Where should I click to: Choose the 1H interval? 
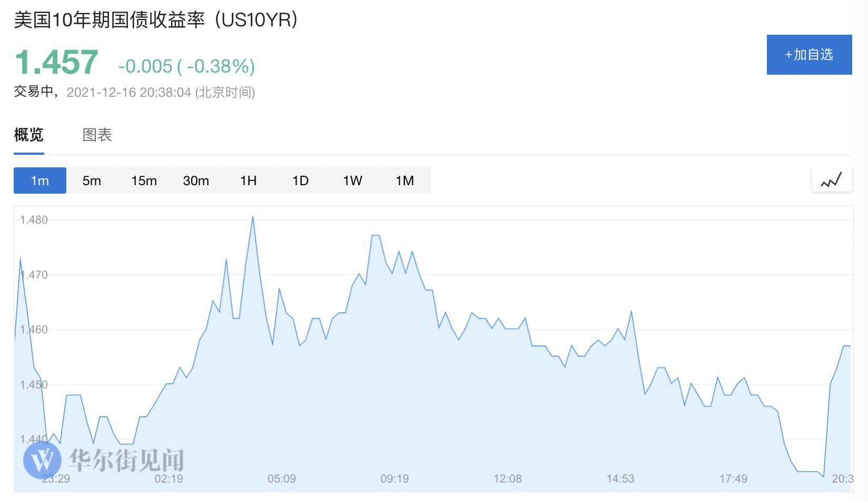click(248, 180)
